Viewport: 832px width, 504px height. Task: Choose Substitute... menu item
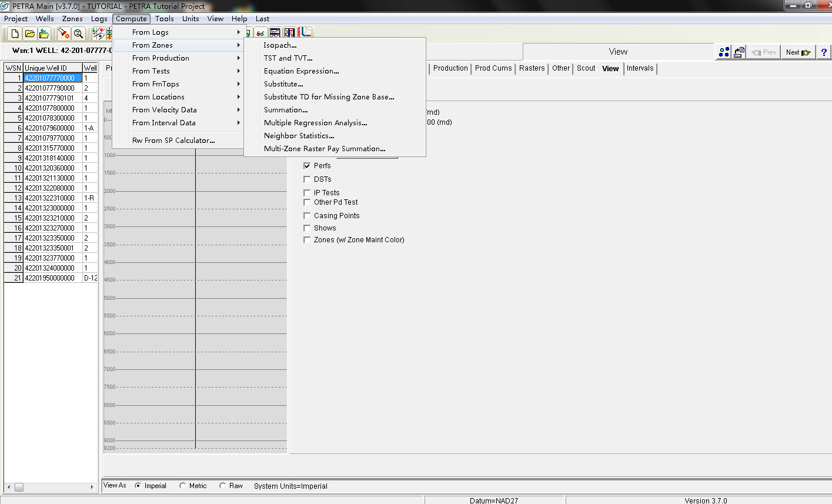click(335, 84)
